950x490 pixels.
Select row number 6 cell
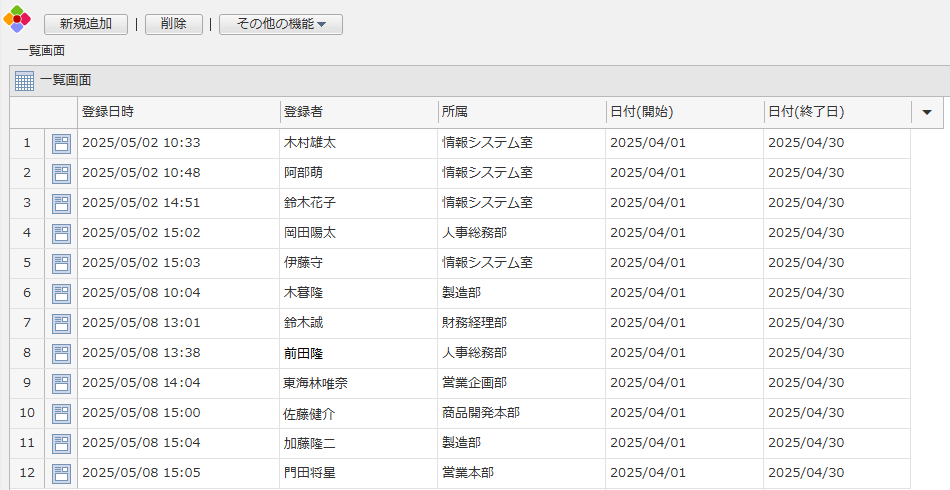(27, 293)
